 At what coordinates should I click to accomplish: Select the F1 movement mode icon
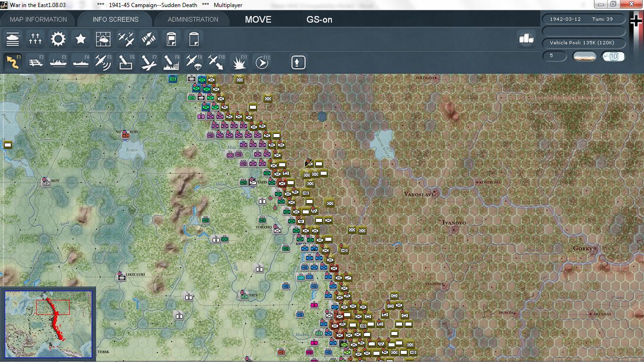13,62
